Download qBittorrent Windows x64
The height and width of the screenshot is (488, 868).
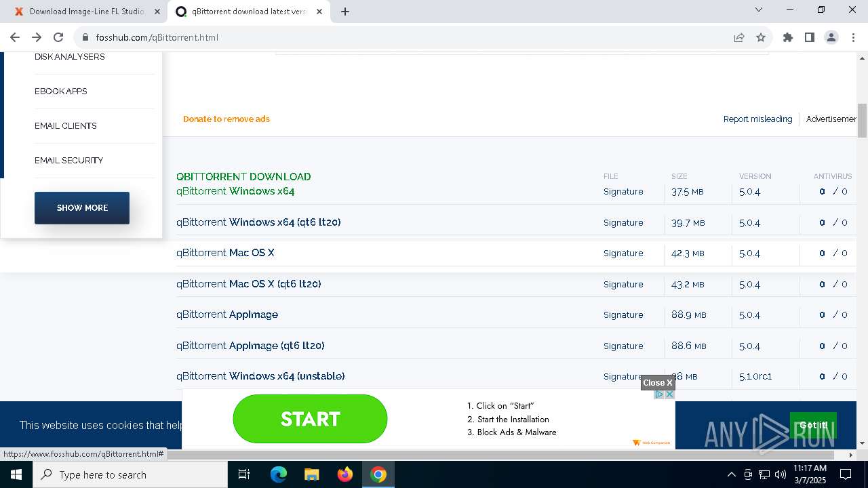coord(235,191)
